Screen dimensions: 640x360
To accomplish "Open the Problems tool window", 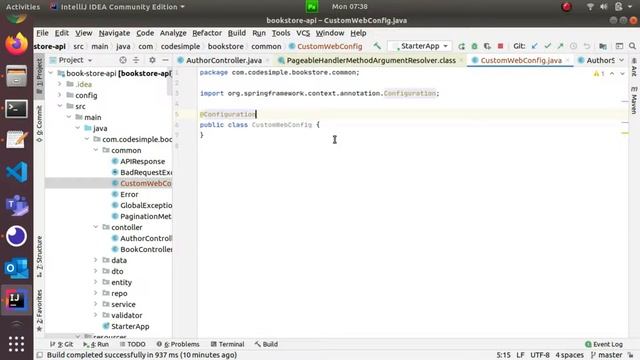I will click(178, 344).
